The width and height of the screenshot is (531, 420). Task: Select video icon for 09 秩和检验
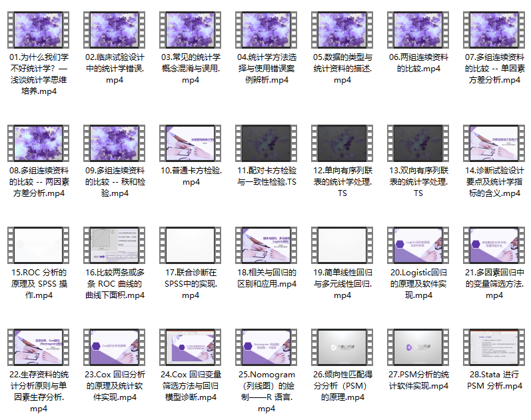pos(115,143)
